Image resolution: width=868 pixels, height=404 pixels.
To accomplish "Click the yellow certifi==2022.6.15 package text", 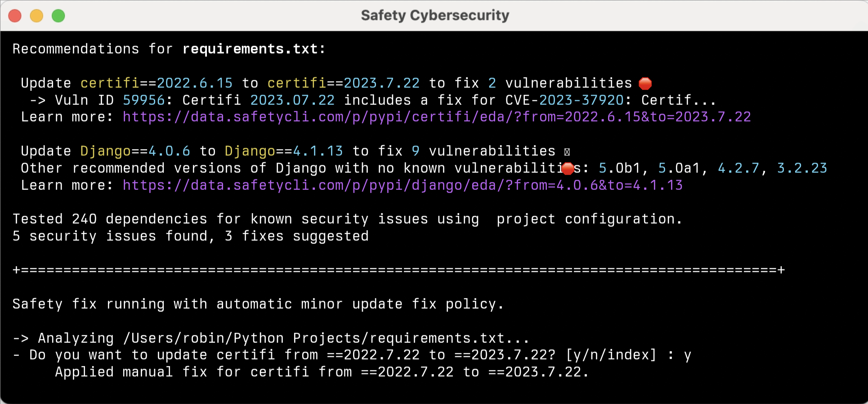I will 156,83.
